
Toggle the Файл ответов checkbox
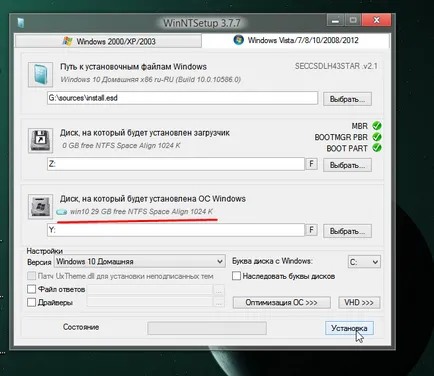click(31, 289)
